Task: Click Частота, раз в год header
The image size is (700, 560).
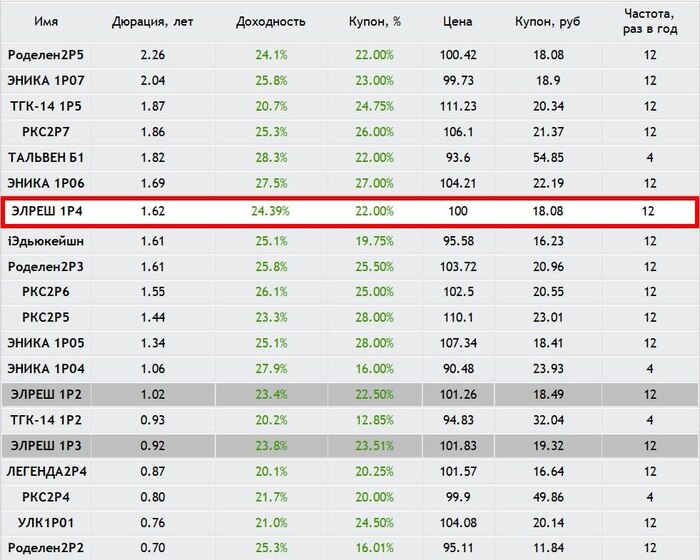Action: 650,21
